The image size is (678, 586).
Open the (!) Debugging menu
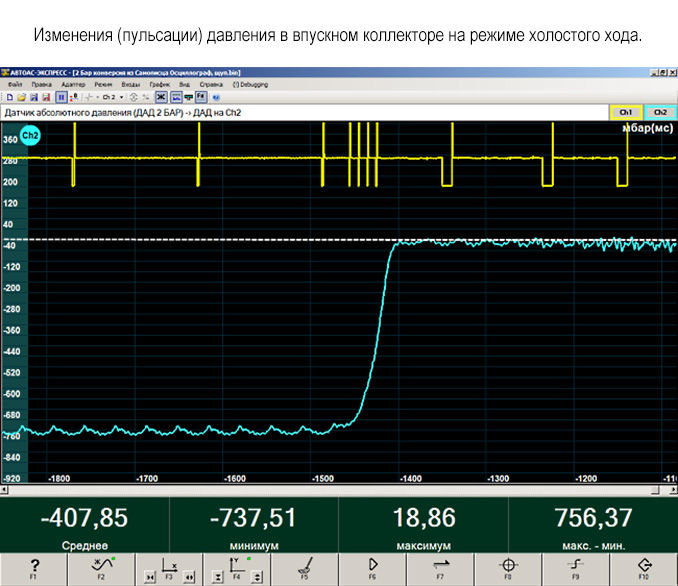click(250, 84)
